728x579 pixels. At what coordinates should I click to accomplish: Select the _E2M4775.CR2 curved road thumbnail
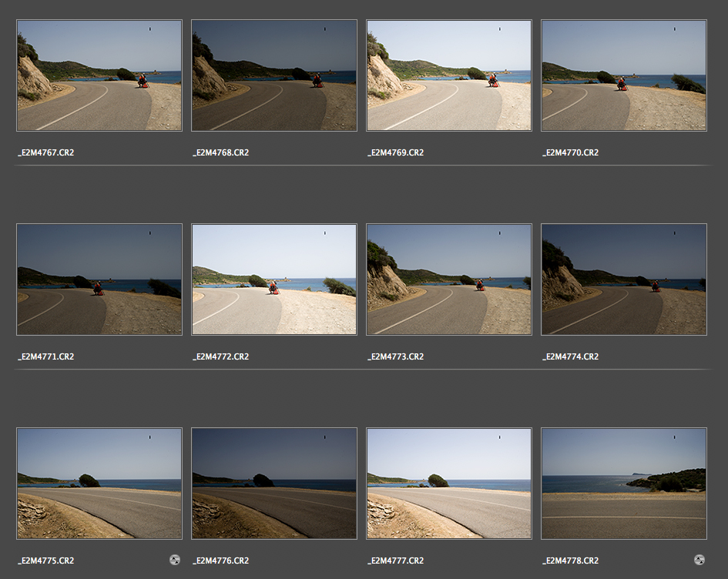(x=99, y=484)
